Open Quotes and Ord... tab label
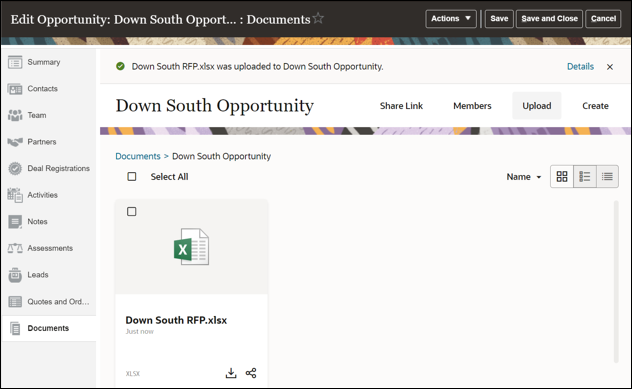 pos(58,302)
